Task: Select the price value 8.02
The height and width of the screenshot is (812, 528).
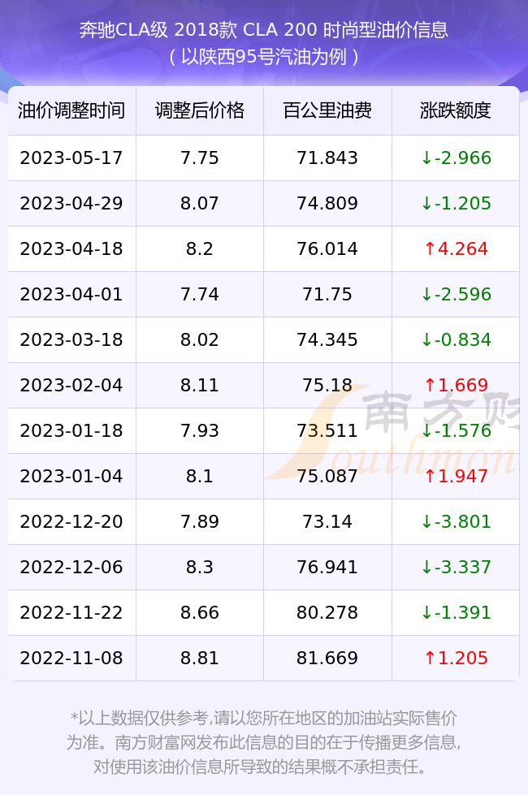Action: coord(200,339)
